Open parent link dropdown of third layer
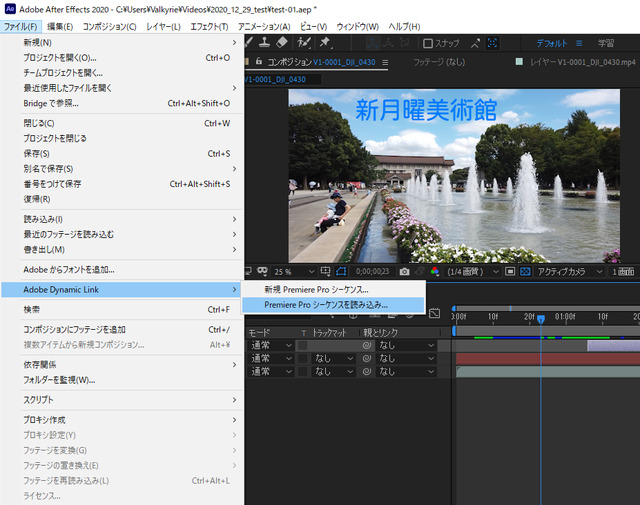Screen dimensions: 640x505 click(406, 372)
